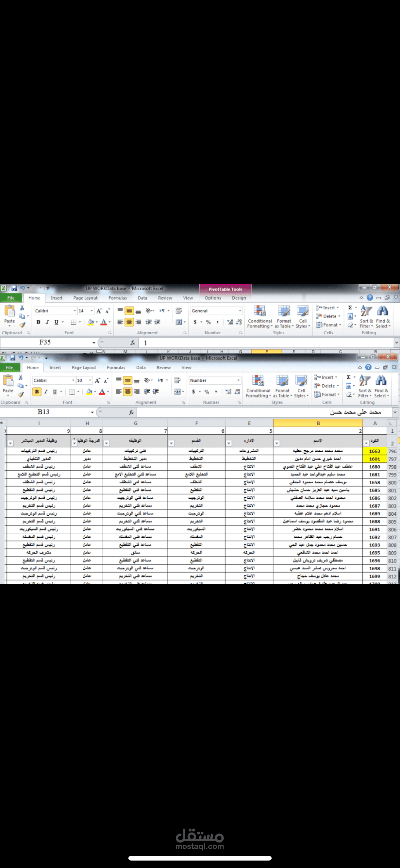Viewport: 400px width, 868px height.
Task: Toggle Bold in the upper window
Action: coord(38,322)
